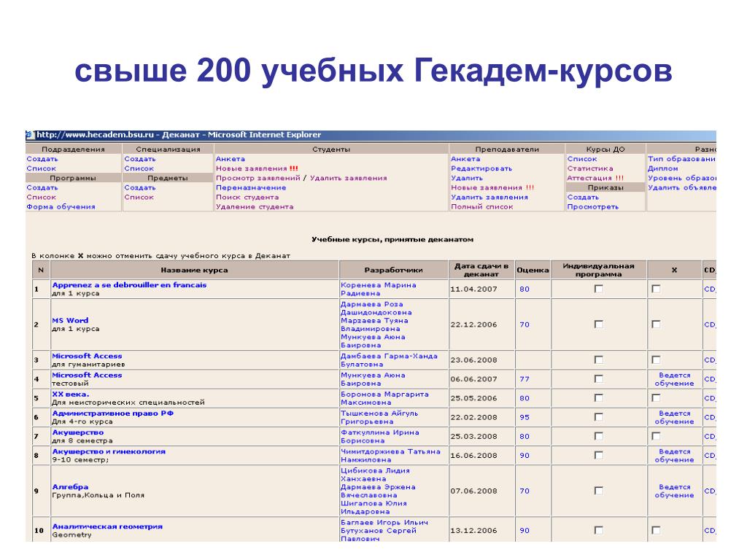
Task: Click developer Фаткуллина Ирина Борисовна
Action: click(379, 436)
